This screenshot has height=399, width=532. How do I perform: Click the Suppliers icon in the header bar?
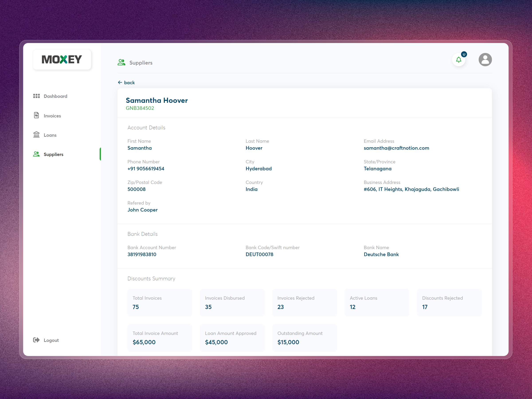pos(121,63)
